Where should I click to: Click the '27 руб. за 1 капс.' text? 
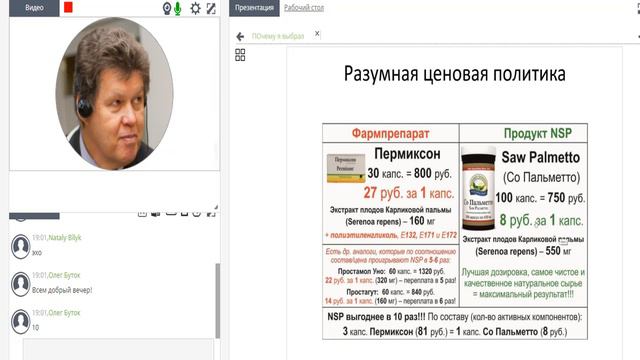tap(409, 193)
